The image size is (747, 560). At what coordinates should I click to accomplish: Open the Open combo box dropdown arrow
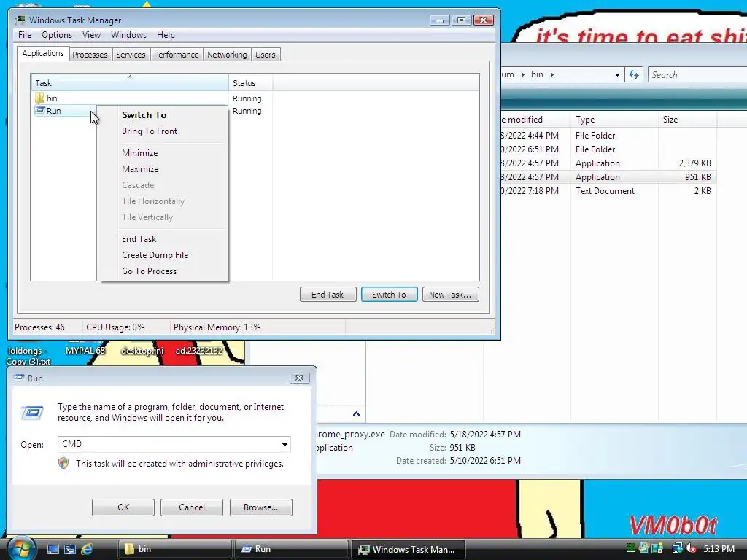click(x=285, y=444)
